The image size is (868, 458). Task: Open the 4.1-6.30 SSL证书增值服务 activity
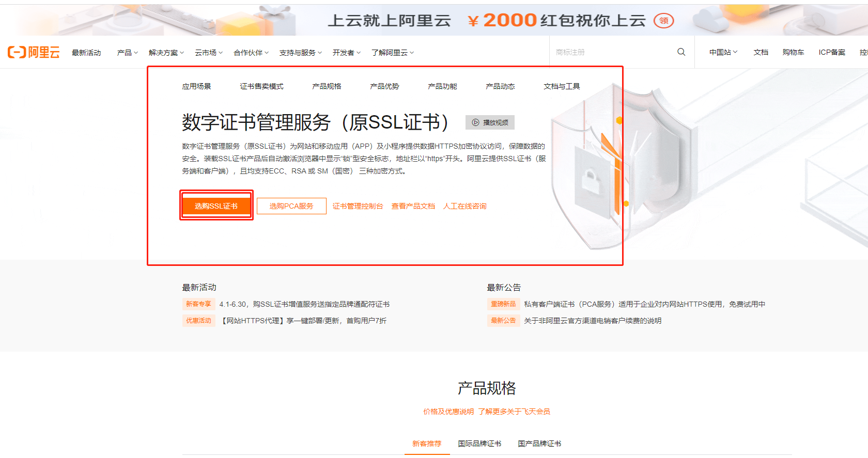pos(304,304)
